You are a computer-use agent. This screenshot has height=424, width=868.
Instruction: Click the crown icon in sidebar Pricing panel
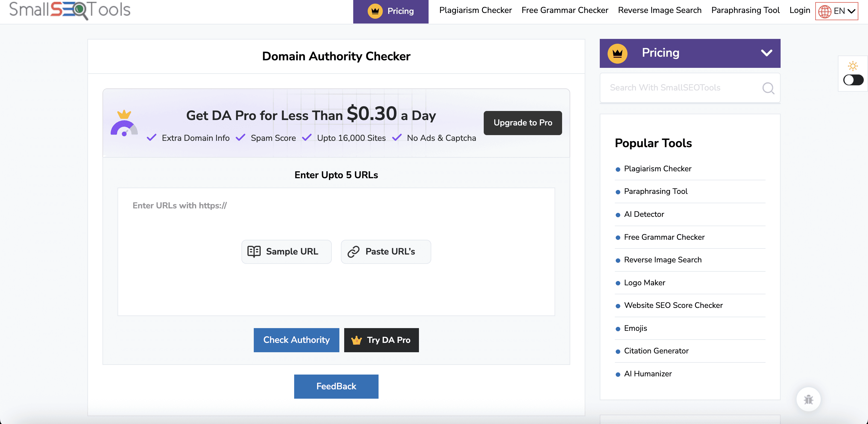(617, 53)
